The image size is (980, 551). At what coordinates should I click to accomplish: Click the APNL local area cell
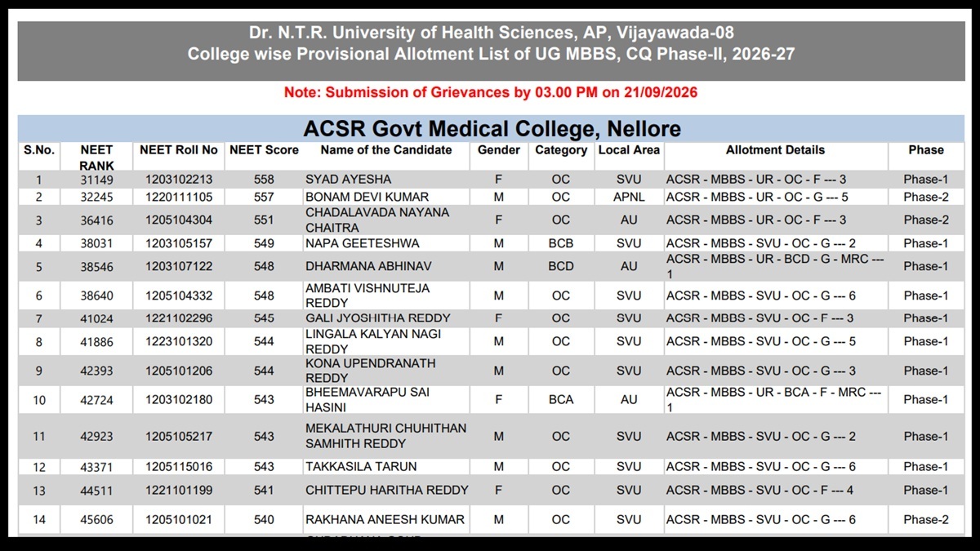pos(629,198)
